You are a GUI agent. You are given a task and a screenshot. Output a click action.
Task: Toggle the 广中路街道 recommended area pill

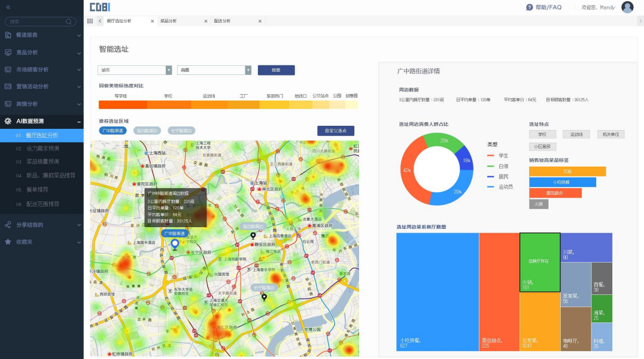click(113, 131)
